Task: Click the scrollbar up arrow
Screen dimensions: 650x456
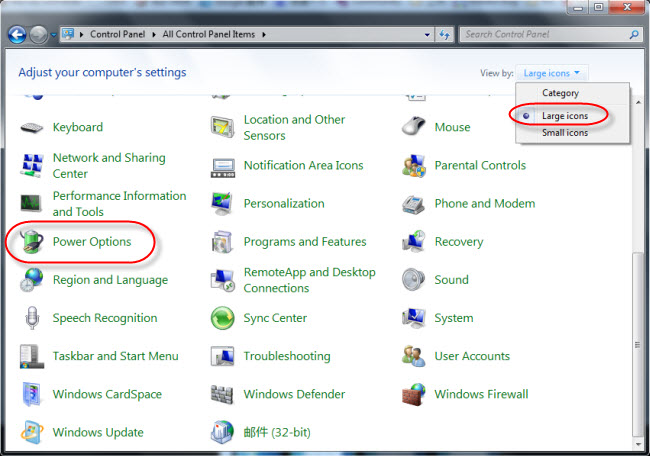Action: [x=638, y=102]
